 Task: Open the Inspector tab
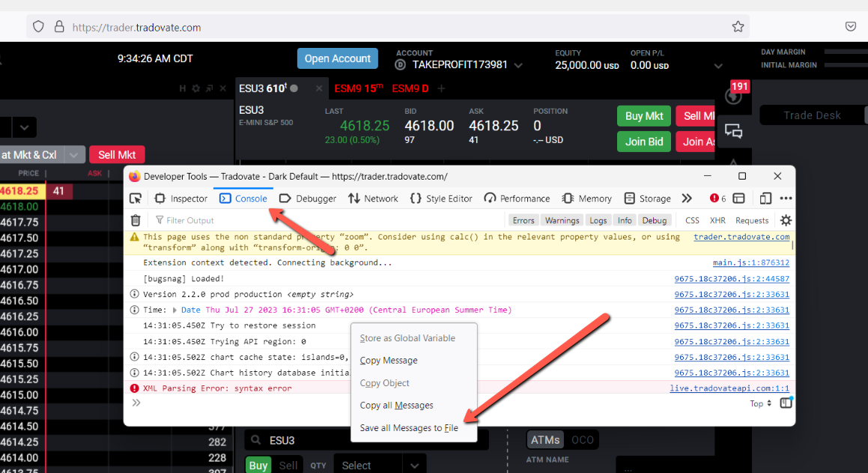click(181, 198)
